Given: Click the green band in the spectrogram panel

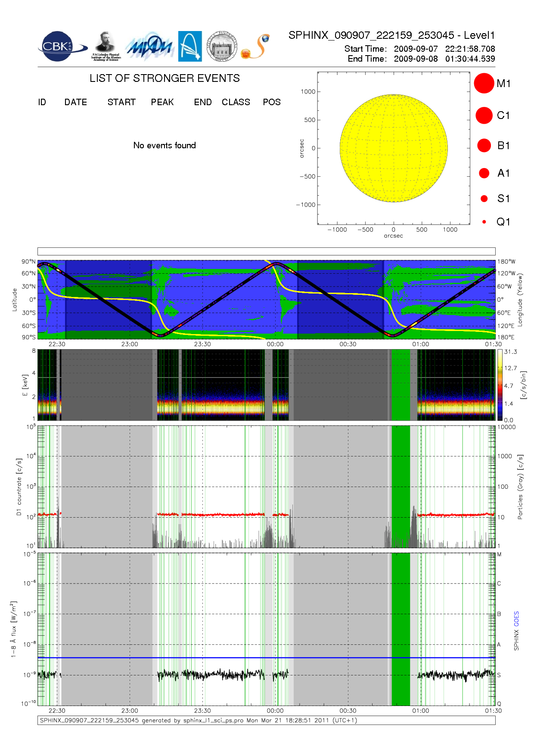Looking at the screenshot, I should coord(400,385).
